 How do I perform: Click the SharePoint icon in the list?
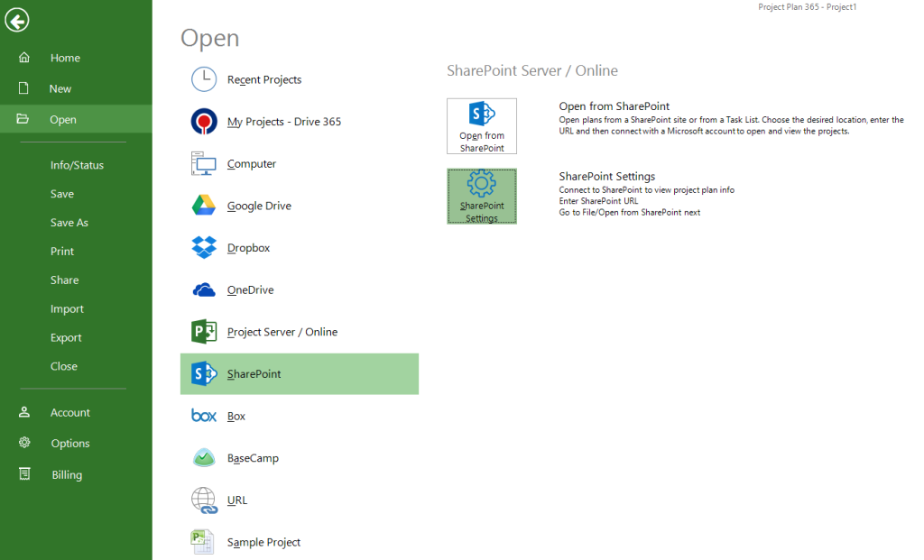point(202,373)
